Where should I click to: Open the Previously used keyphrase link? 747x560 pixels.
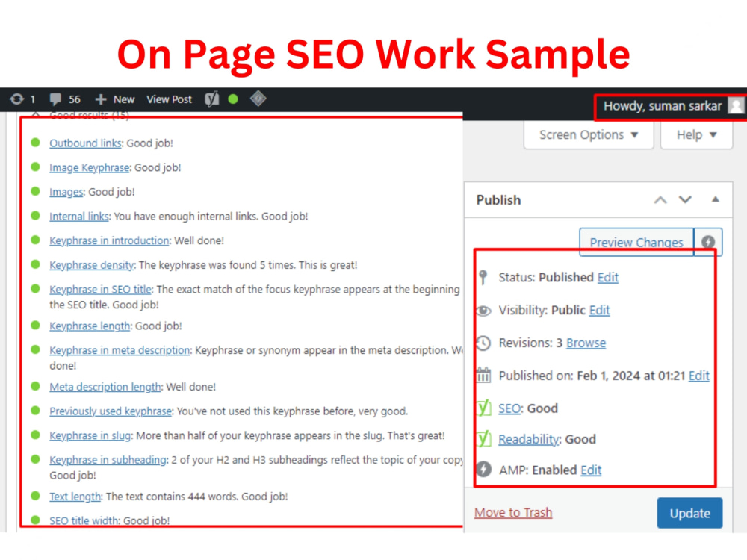coord(111,411)
